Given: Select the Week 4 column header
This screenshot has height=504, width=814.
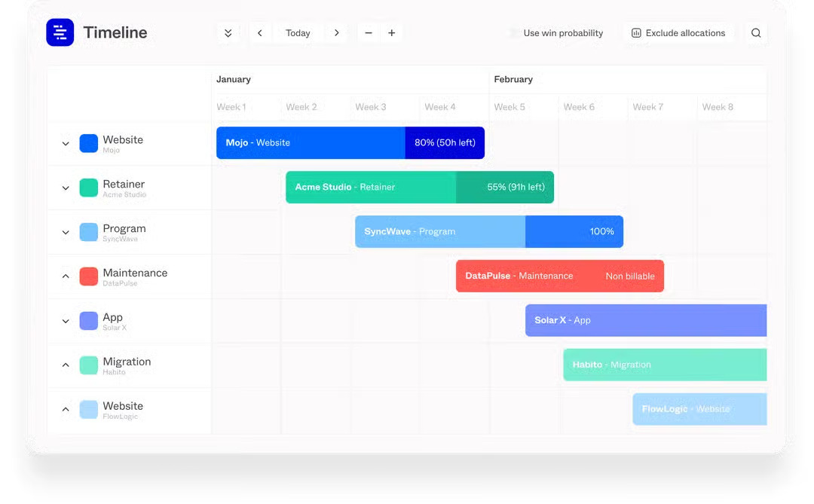Looking at the screenshot, I should [440, 107].
